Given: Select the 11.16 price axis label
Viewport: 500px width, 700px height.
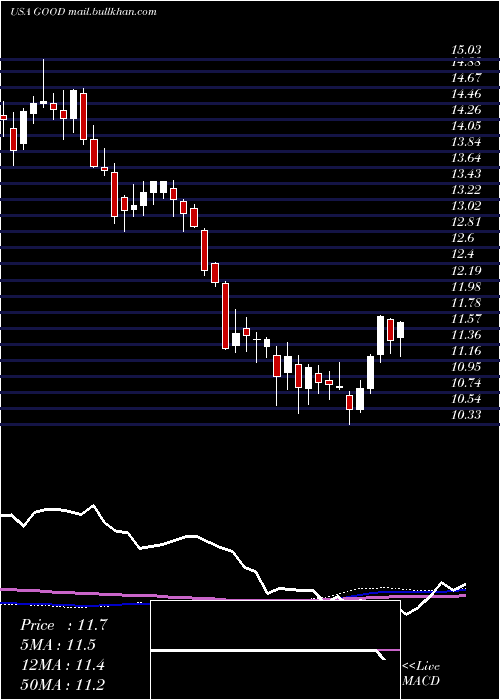Looking at the screenshot, I should (x=466, y=351).
